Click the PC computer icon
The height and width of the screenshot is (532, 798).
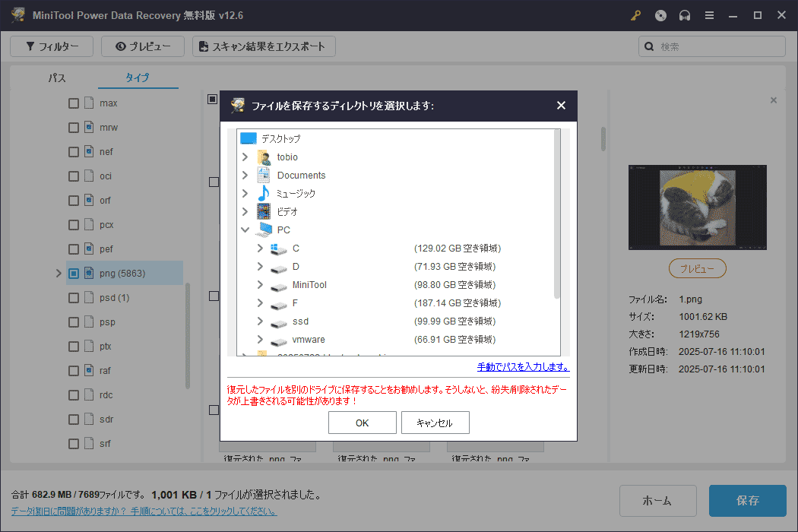coord(264,230)
